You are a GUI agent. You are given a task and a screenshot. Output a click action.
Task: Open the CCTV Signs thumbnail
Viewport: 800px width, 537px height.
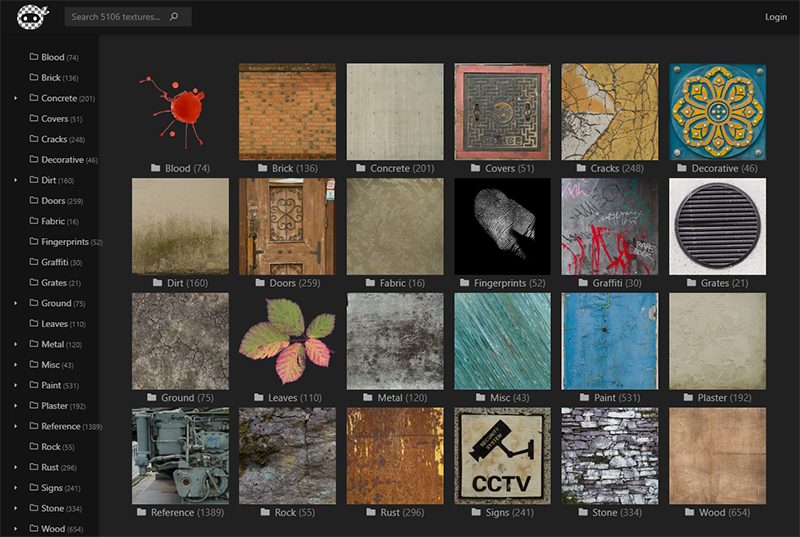point(502,455)
